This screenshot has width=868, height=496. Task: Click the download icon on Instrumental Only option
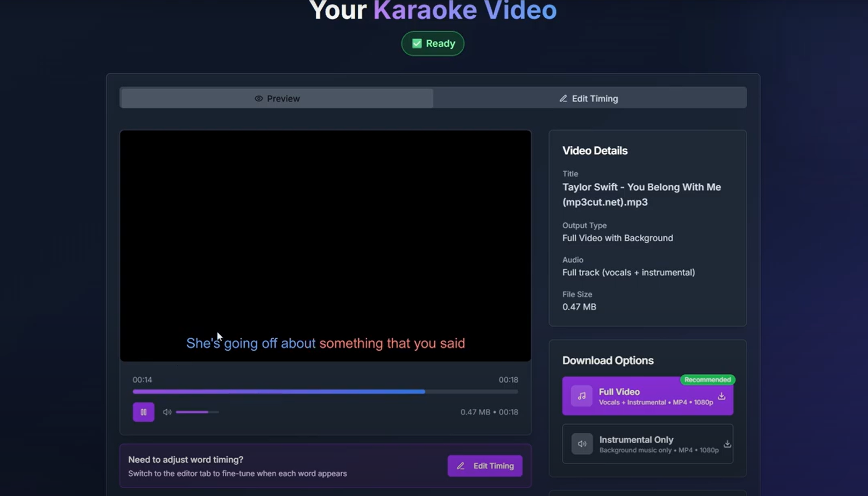pos(727,445)
